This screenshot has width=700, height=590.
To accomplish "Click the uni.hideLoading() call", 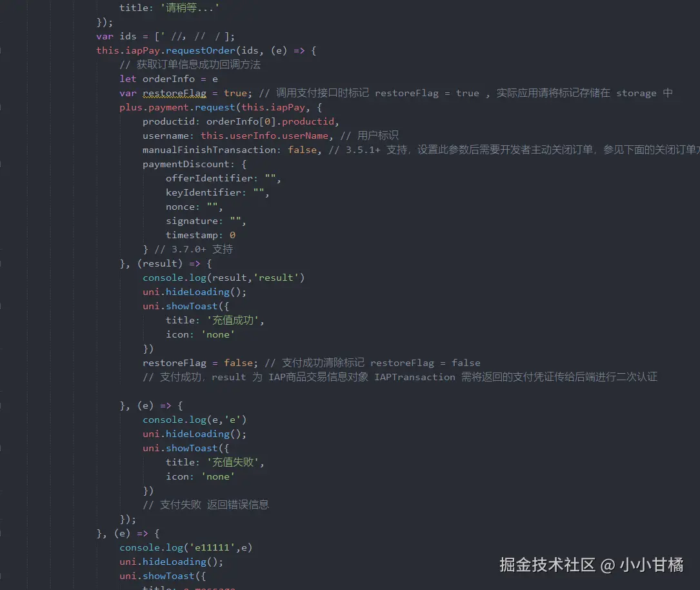I will click(187, 291).
